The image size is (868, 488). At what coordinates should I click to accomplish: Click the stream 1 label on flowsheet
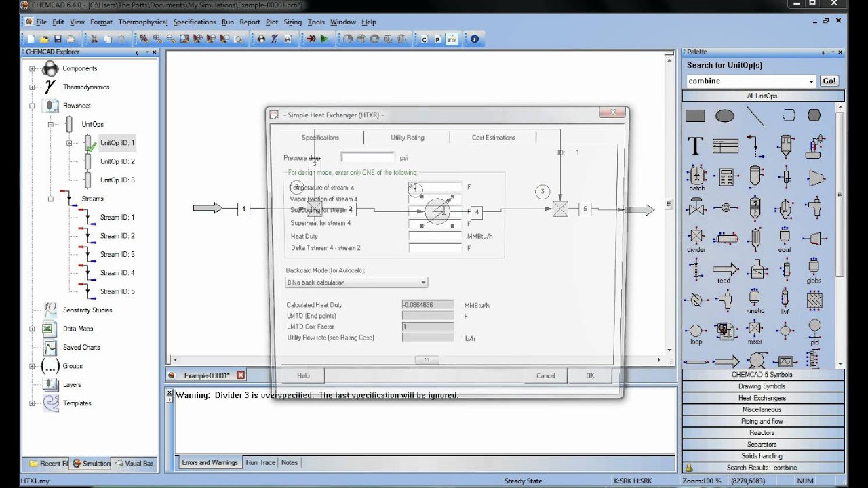point(244,209)
